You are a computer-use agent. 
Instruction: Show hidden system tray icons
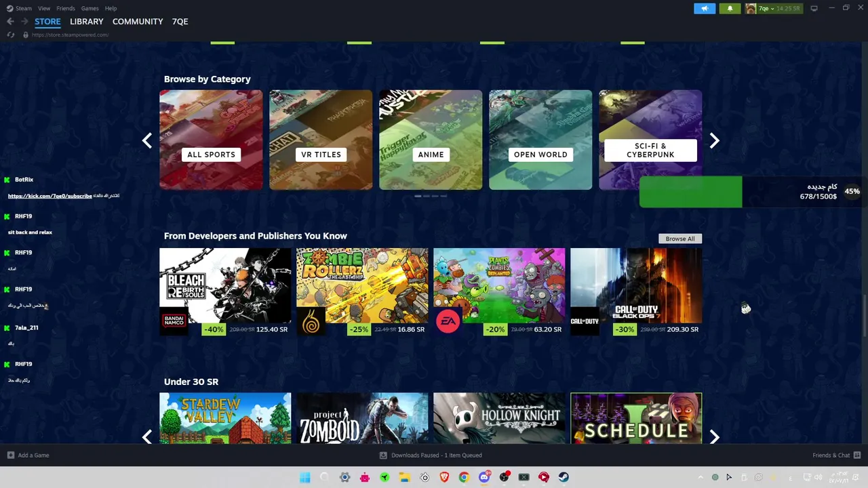click(x=701, y=477)
